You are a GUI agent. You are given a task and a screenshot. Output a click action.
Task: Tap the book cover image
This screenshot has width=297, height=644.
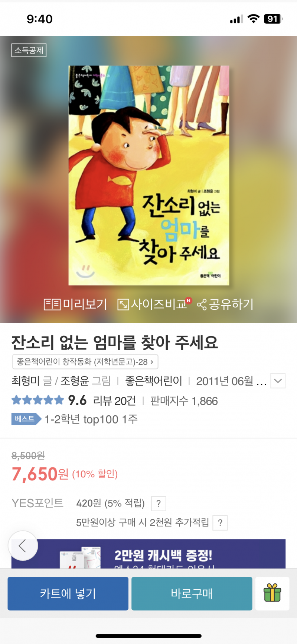[x=149, y=176]
